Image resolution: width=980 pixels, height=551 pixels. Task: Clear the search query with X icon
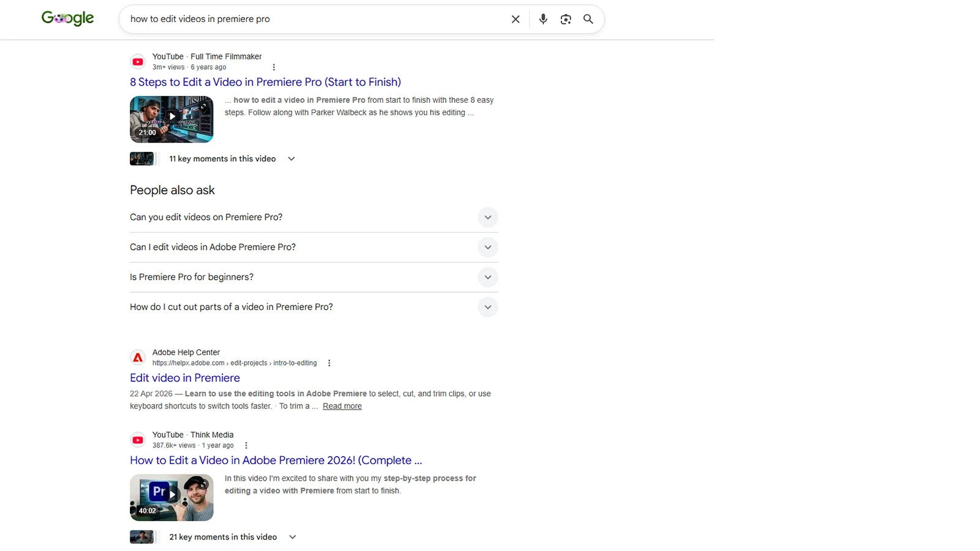(x=516, y=19)
